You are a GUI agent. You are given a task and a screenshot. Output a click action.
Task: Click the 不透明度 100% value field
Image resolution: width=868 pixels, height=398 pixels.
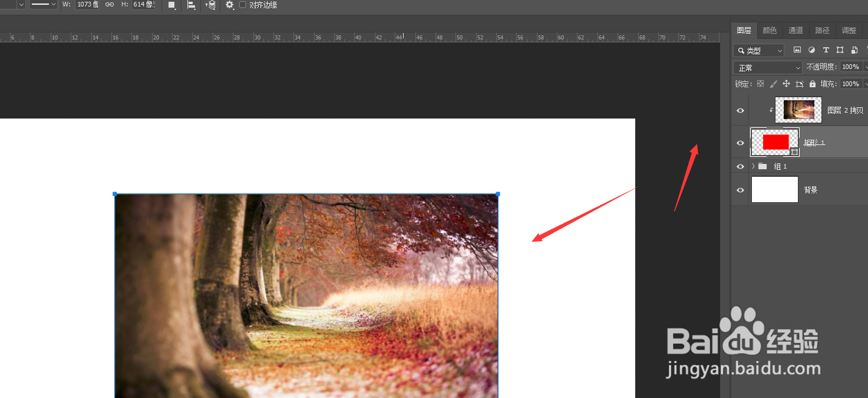(x=850, y=67)
